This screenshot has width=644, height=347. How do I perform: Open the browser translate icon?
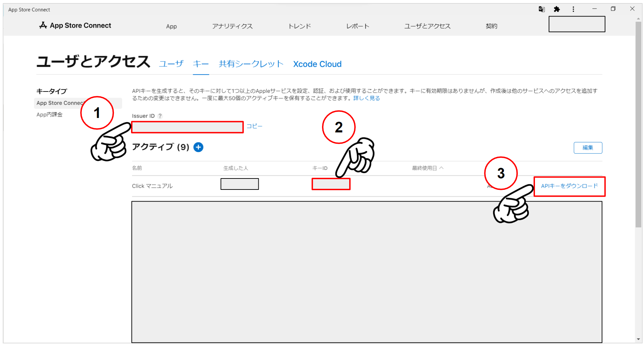pos(541,9)
